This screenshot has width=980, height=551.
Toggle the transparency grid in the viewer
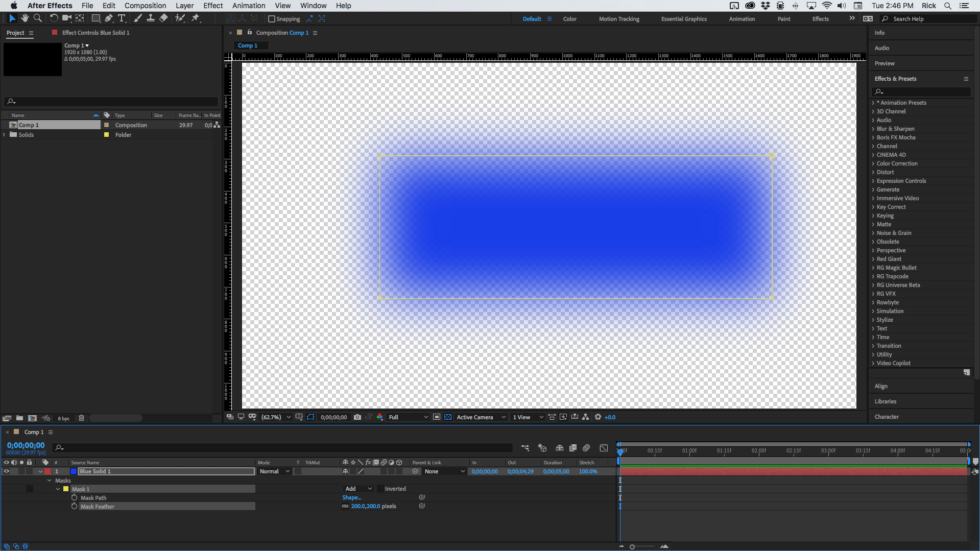pos(447,417)
